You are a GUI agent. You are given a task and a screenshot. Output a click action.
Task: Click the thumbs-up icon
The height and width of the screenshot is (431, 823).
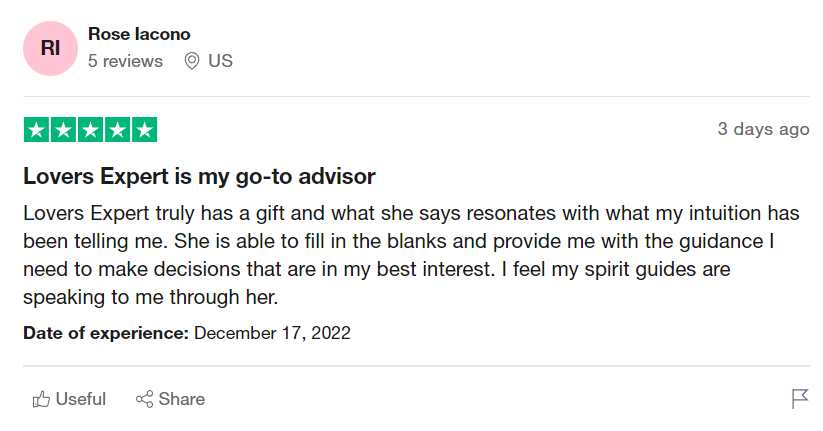point(41,400)
